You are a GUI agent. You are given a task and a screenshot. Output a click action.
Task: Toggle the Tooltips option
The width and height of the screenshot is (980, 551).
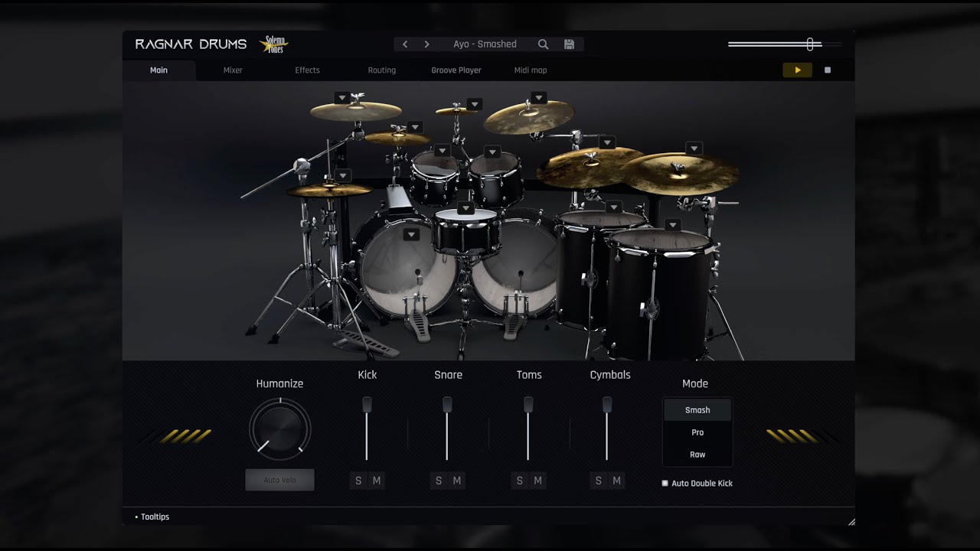152,517
